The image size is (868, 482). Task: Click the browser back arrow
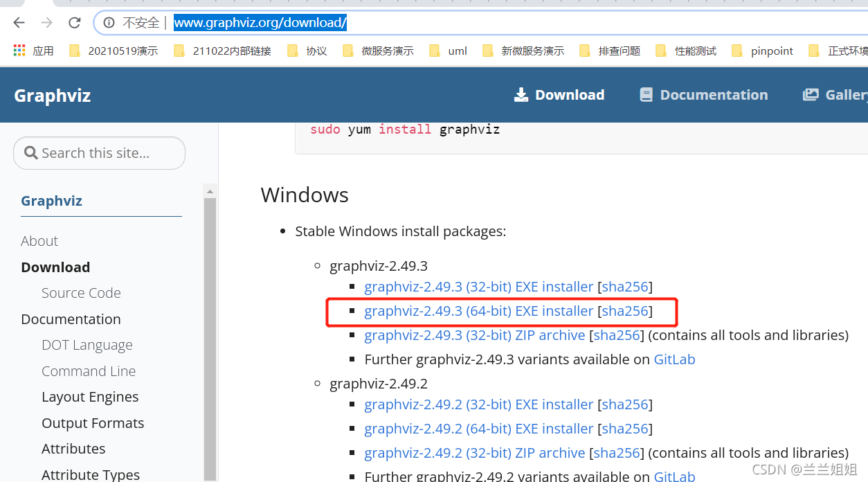click(x=19, y=23)
